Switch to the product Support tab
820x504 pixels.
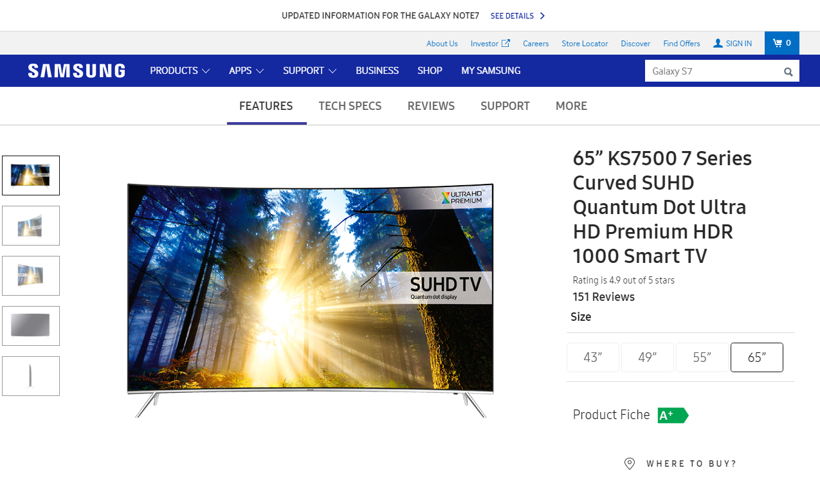tap(505, 106)
